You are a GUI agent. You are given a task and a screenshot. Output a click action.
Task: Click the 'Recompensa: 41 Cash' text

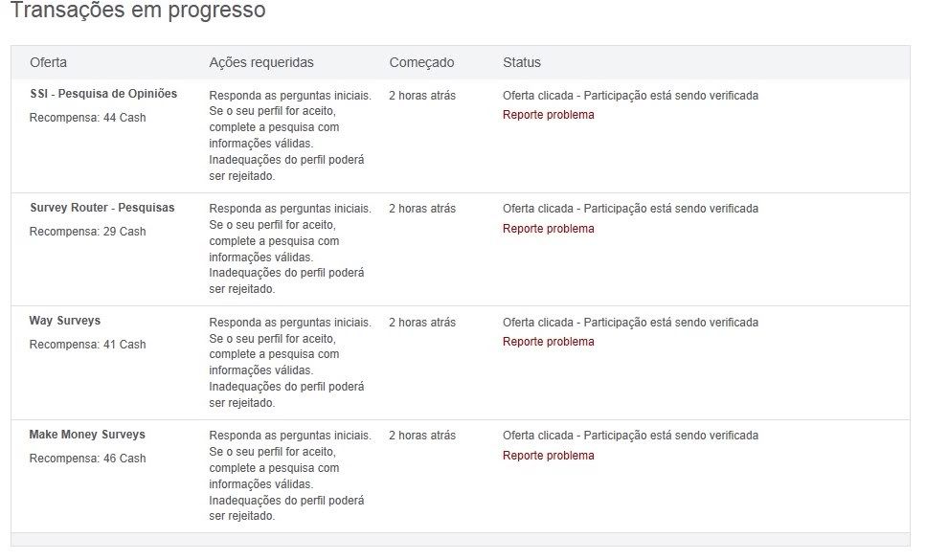click(x=87, y=345)
